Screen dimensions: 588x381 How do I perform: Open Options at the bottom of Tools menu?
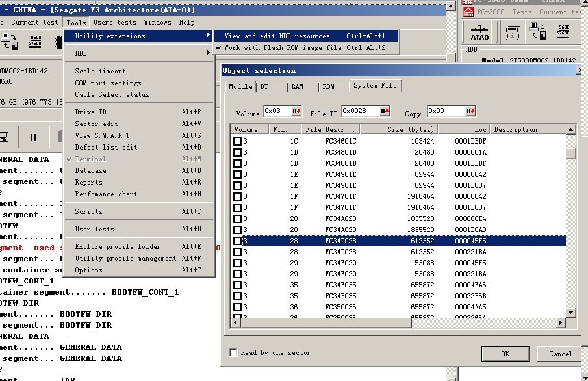[x=139, y=270]
